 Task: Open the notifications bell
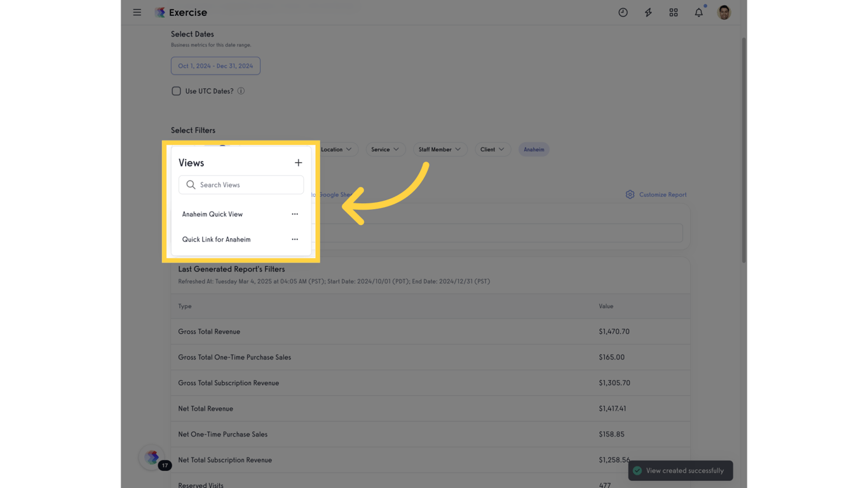click(x=698, y=12)
